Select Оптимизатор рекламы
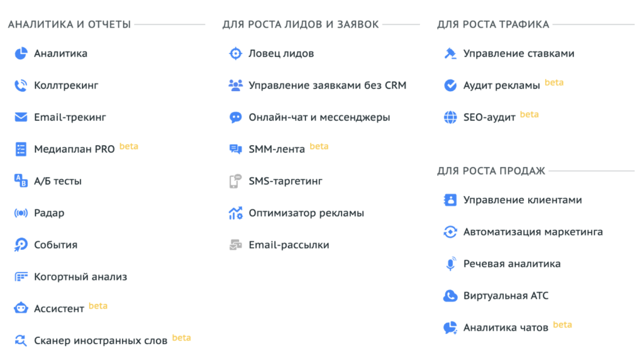The image size is (644, 358). (306, 213)
